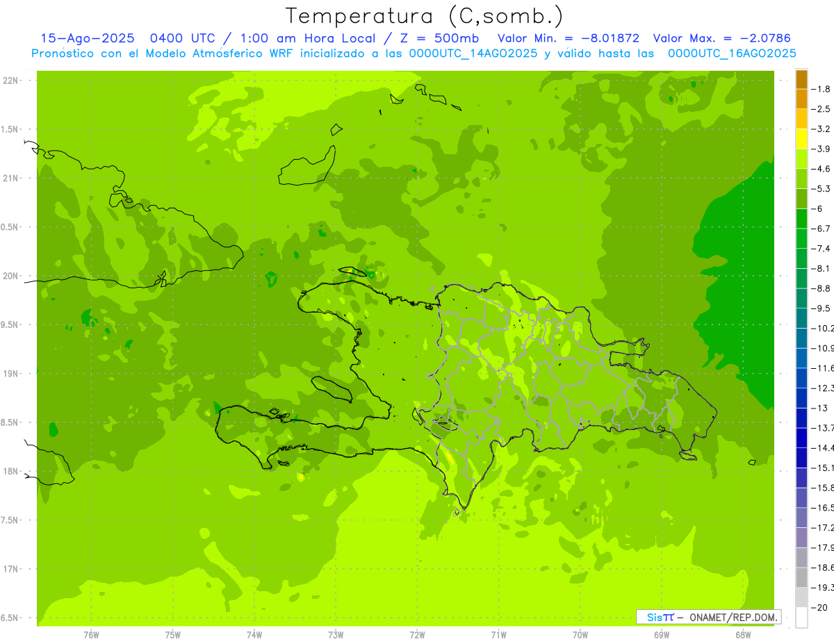Click the '0000UTC_16AGO2025' valid-until text
This screenshot has height=644, width=834.
(732, 53)
